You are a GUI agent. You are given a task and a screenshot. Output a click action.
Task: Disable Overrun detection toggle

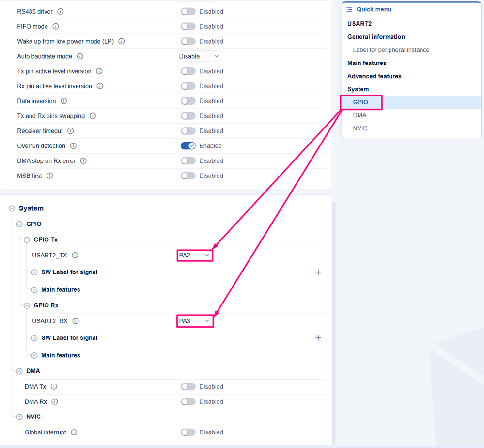pyautogui.click(x=188, y=146)
